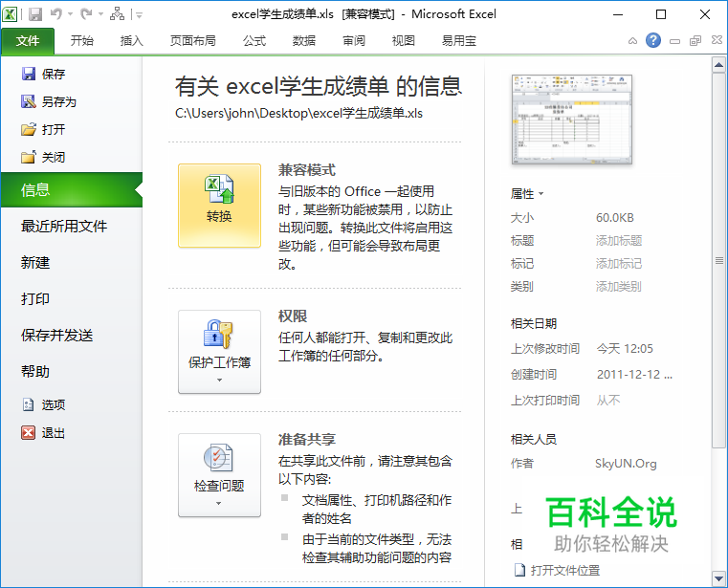Open the Redo history dropdown arrow
The width and height of the screenshot is (728, 588).
(100, 14)
